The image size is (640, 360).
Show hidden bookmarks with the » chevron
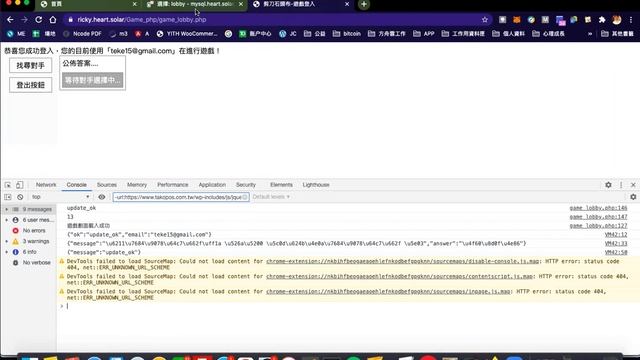[590, 34]
